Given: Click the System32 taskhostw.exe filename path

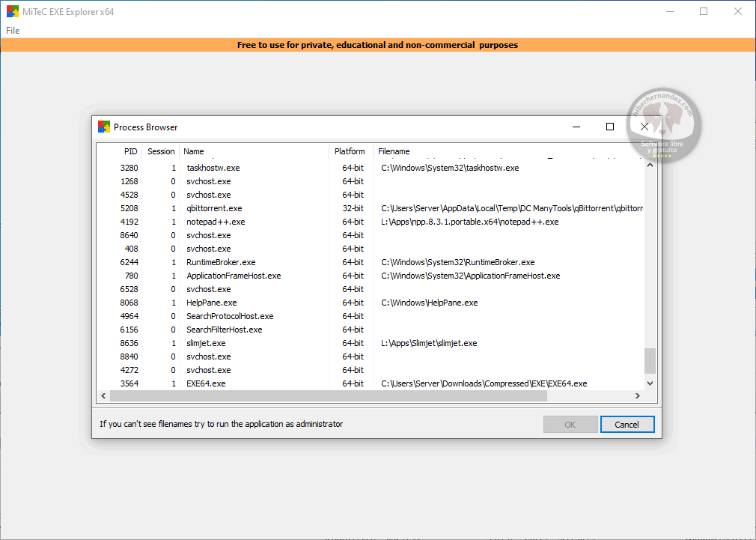Looking at the screenshot, I should tap(450, 168).
